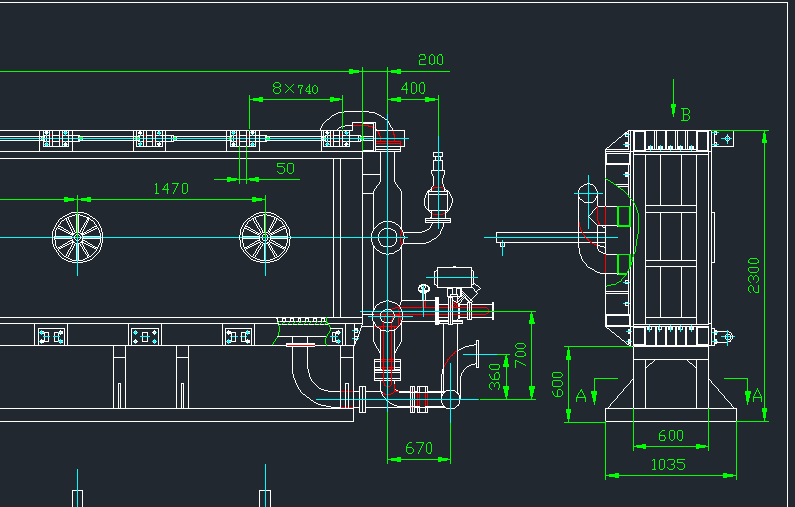Click the 360 vertical dimension text
The height and width of the screenshot is (507, 795).
pyautogui.click(x=495, y=377)
